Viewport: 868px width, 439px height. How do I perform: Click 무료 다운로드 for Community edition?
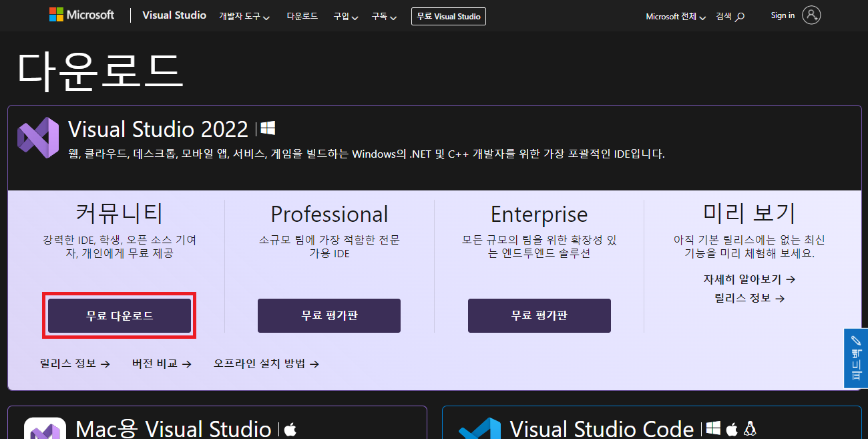click(120, 315)
